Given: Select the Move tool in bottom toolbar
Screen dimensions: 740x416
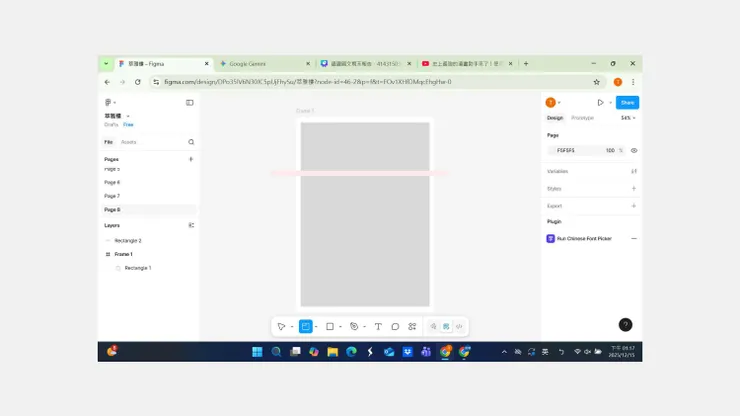Looking at the screenshot, I should click(281, 326).
